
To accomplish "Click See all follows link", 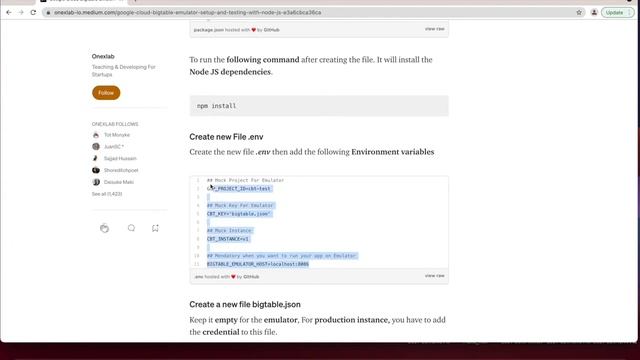I will 107,194.
